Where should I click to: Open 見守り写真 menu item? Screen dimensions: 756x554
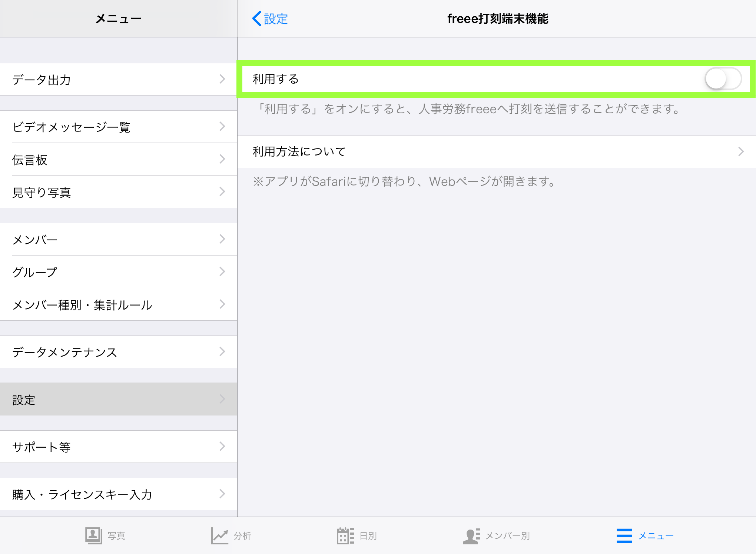click(119, 192)
